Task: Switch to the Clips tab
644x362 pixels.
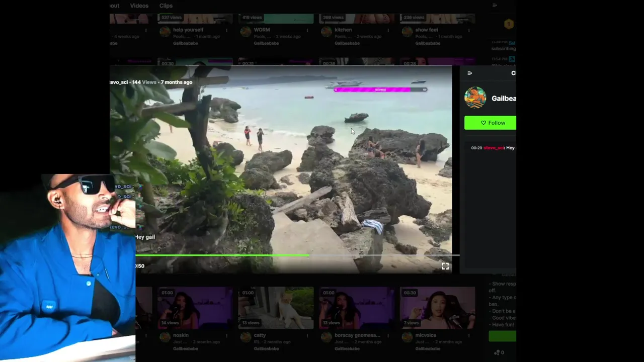Action: coord(166,6)
